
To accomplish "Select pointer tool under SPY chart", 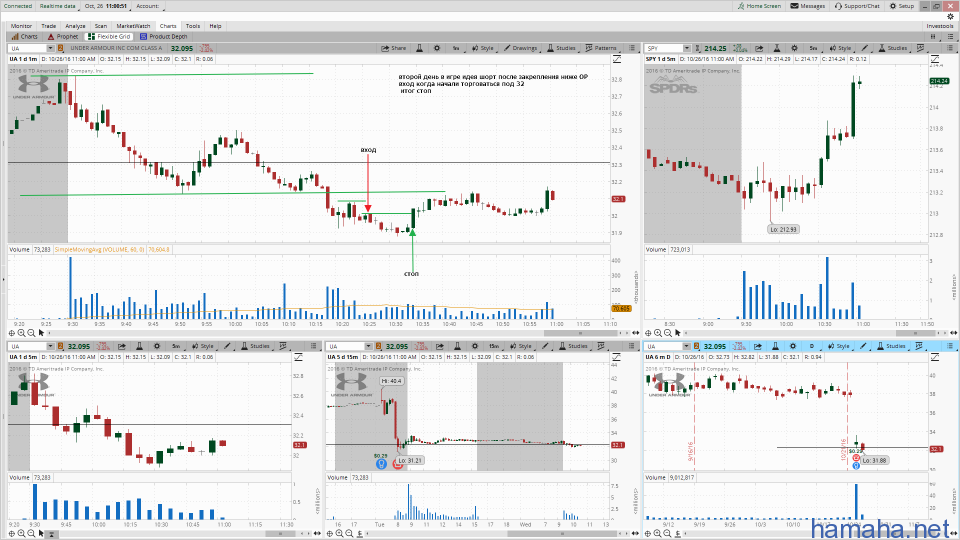I will click(x=678, y=333).
